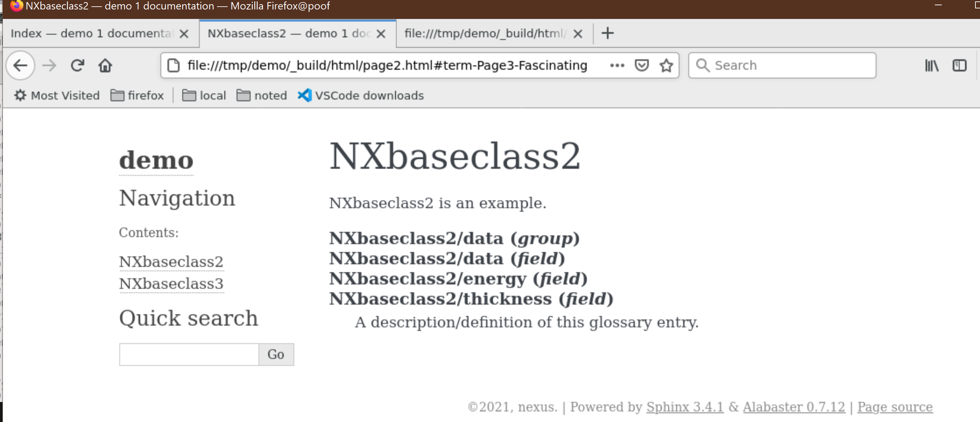This screenshot has width=980, height=422.
Task: Expand the firefox bookmarks folder
Action: pyautogui.click(x=137, y=95)
